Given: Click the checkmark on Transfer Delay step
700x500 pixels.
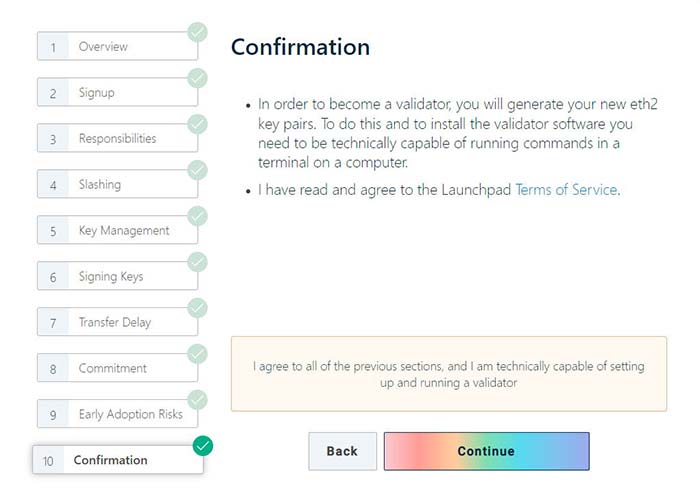Looking at the screenshot, I should [x=198, y=308].
